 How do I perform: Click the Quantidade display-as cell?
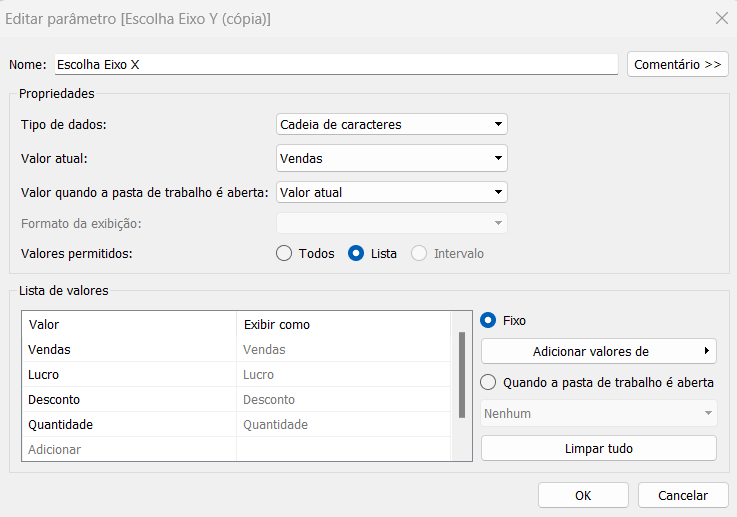[x=343, y=424]
